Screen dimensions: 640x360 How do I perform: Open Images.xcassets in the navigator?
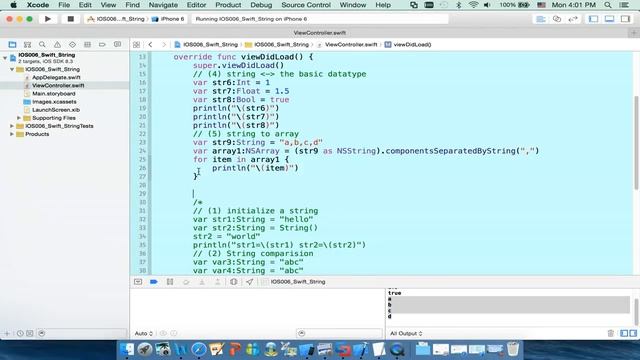pos(54,102)
